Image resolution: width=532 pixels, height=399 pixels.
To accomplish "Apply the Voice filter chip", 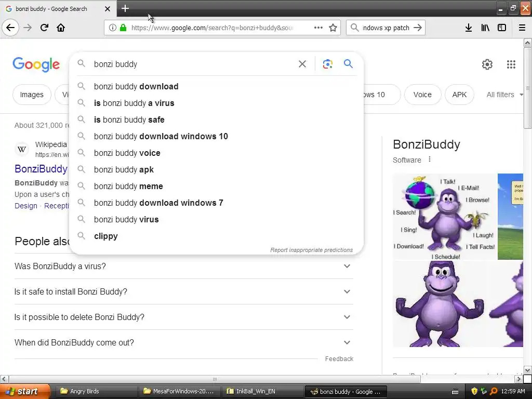I will [422, 95].
